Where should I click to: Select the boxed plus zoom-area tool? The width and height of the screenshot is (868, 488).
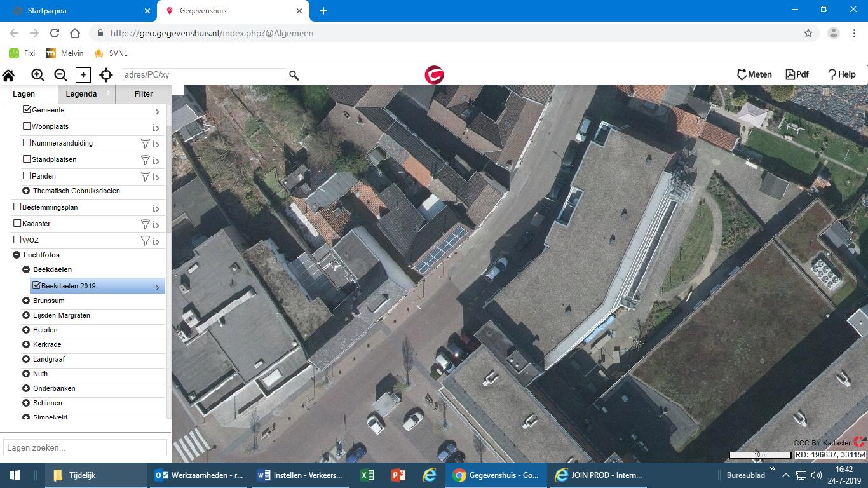pos(83,75)
